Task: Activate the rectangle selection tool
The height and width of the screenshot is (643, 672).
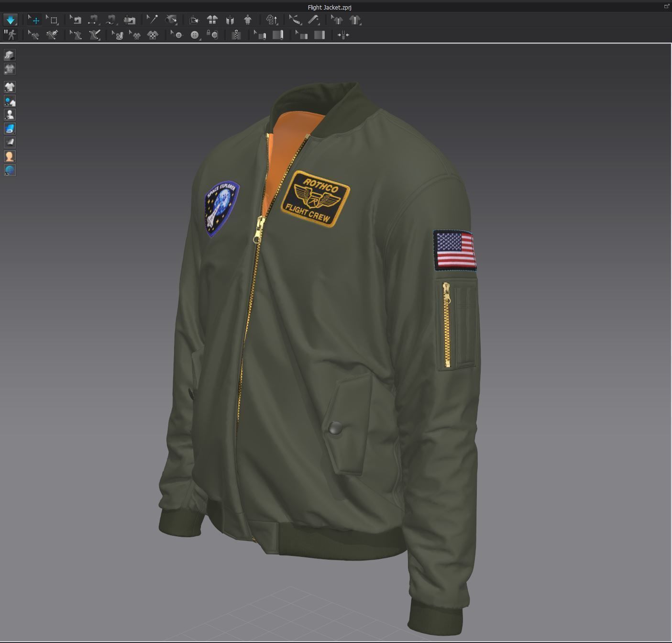Action: click(x=53, y=20)
